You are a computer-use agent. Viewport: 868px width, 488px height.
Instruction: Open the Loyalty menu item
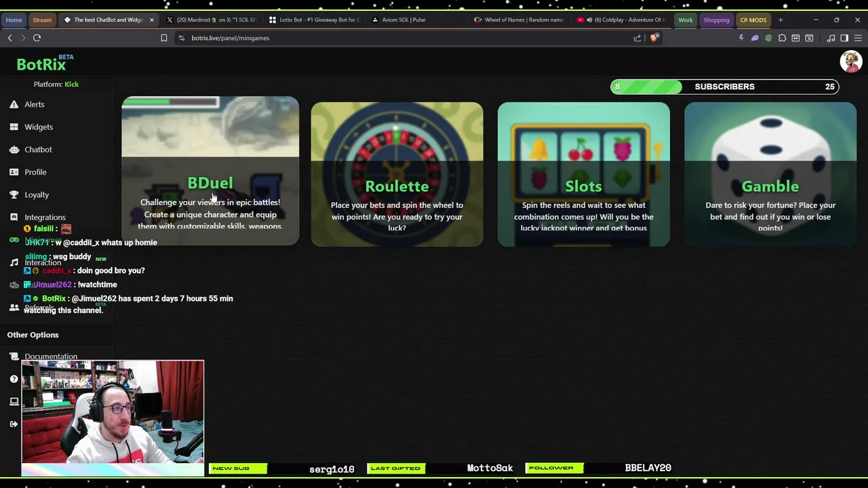(x=37, y=195)
